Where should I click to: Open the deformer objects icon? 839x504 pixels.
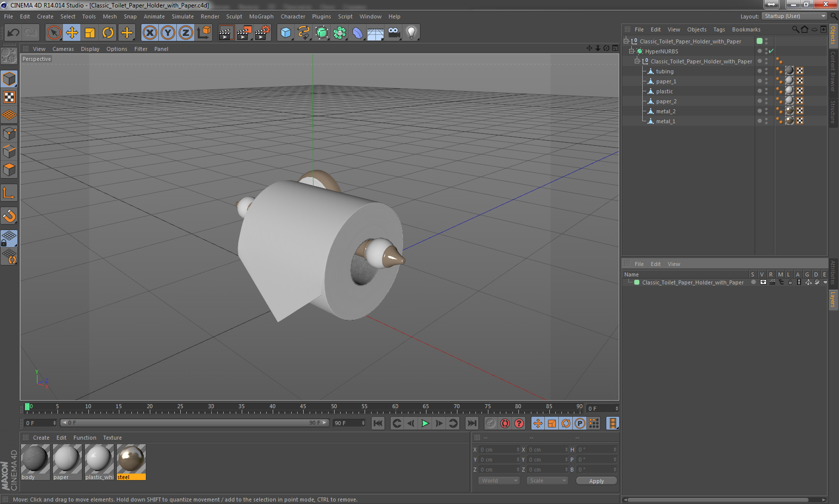point(358,33)
